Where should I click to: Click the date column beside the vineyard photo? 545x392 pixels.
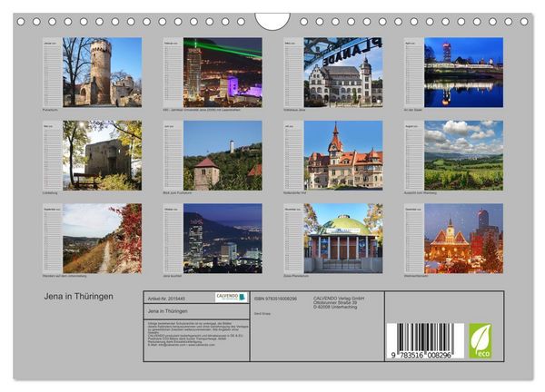coord(414,155)
